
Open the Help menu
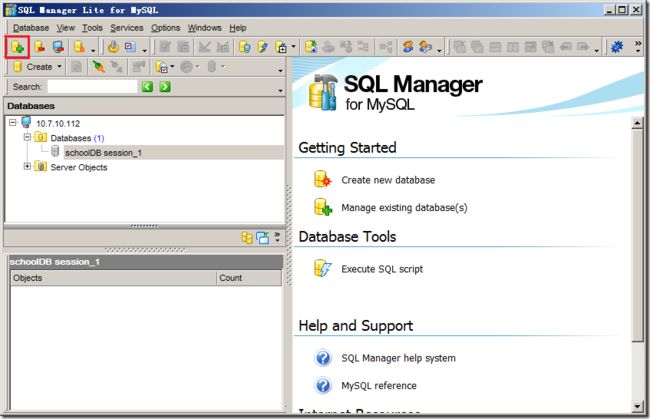[x=238, y=28]
